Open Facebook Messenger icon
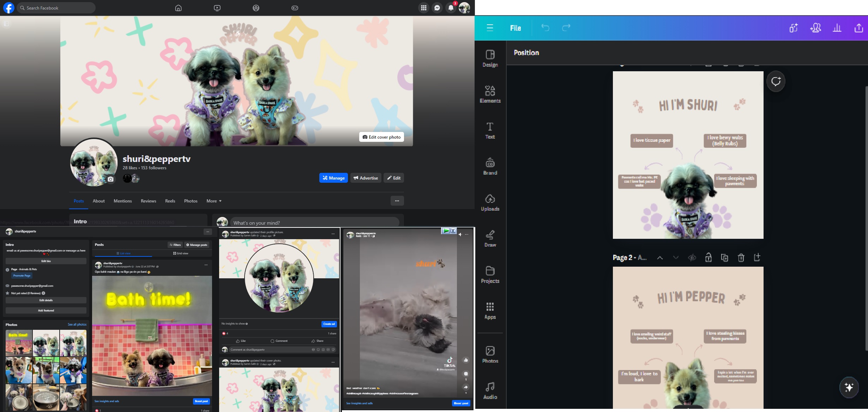 tap(437, 8)
